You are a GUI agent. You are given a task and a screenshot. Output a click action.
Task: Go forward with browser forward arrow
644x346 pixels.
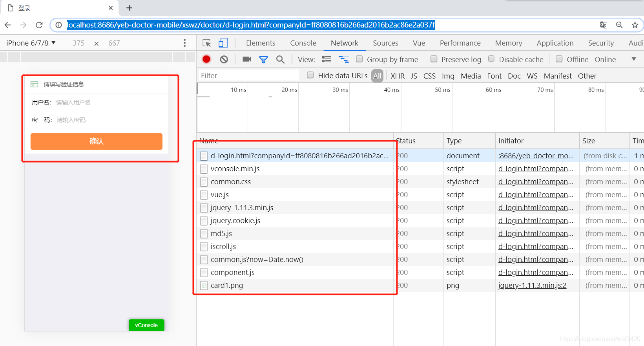pyautogui.click(x=24, y=25)
